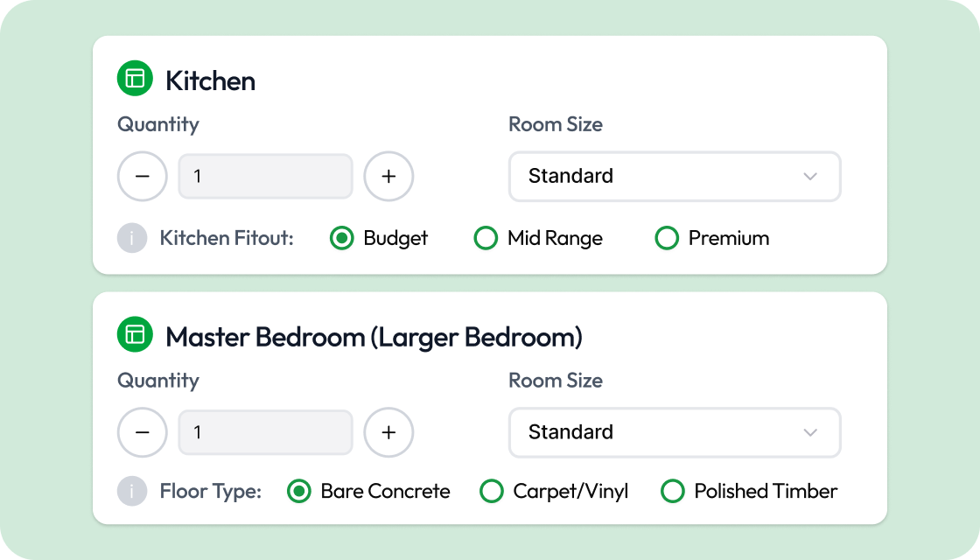The image size is (980, 560).
Task: Select Premium kitchen fitout
Action: [x=667, y=238]
